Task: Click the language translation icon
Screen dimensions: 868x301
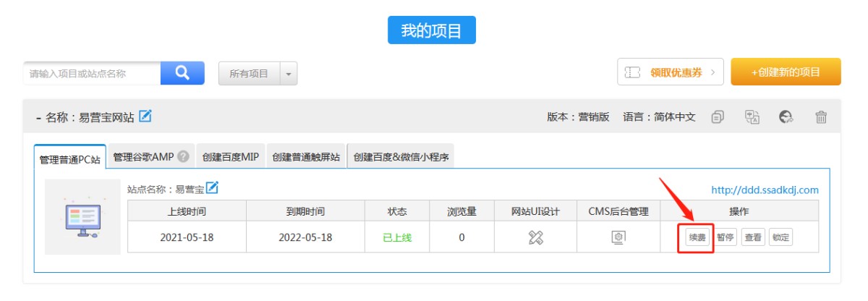Action: click(x=752, y=116)
